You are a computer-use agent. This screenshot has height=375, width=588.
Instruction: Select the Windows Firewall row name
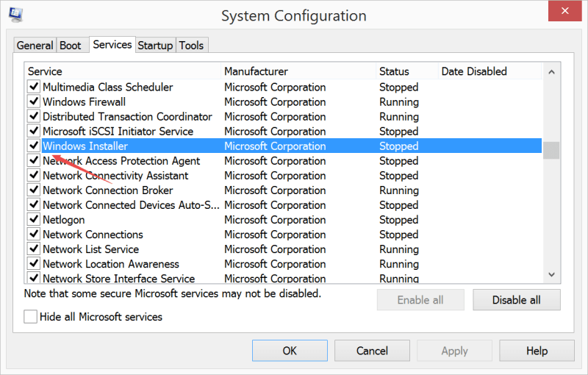pos(84,102)
